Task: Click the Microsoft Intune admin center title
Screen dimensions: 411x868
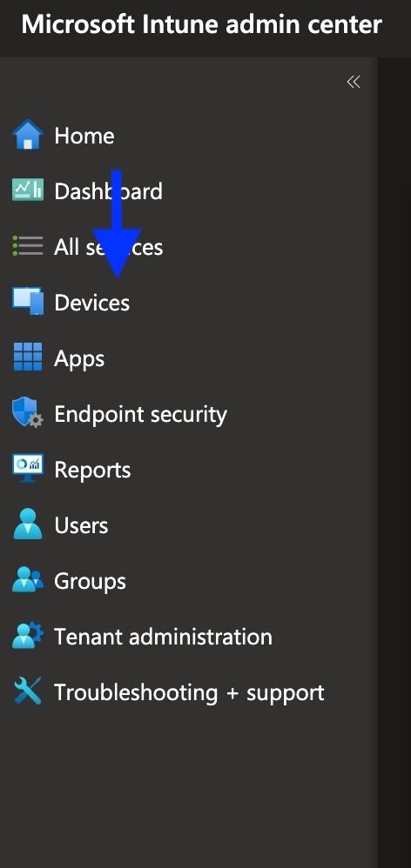Action: tap(202, 25)
